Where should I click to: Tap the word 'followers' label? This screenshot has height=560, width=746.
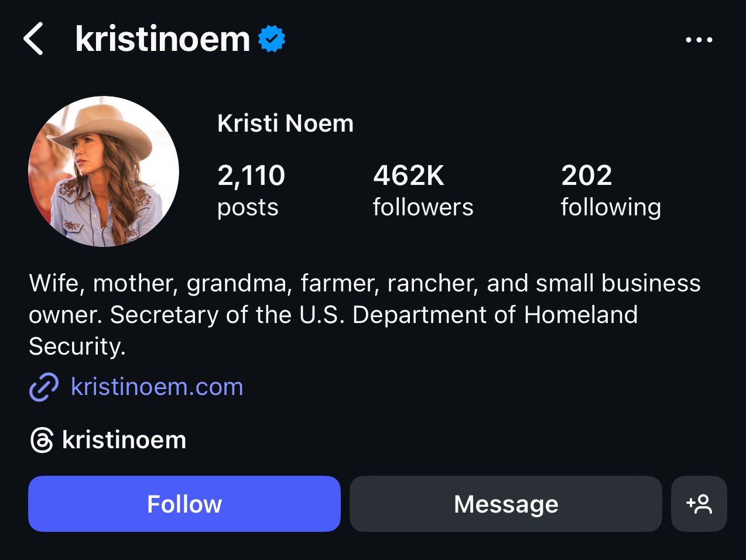(x=423, y=208)
